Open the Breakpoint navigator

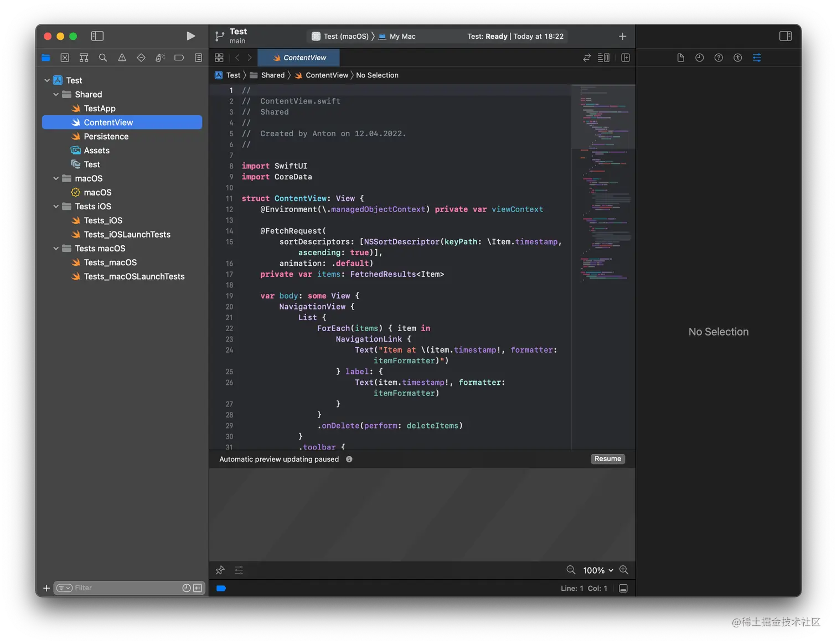point(179,58)
